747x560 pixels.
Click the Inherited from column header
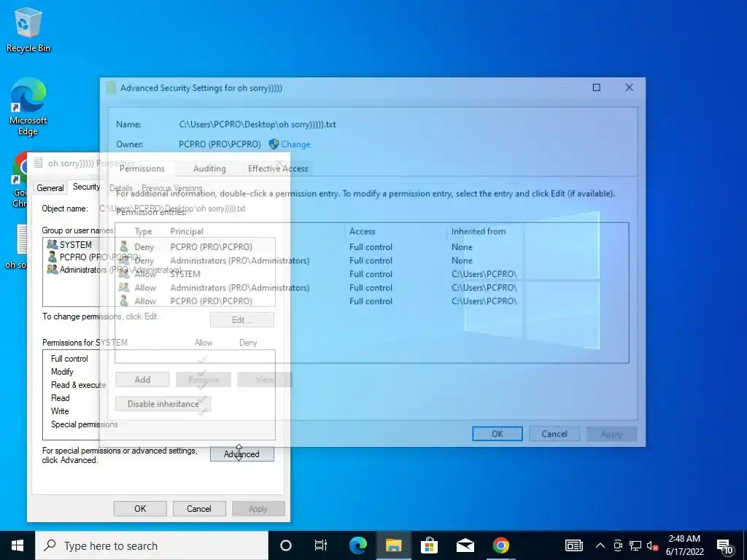point(479,231)
